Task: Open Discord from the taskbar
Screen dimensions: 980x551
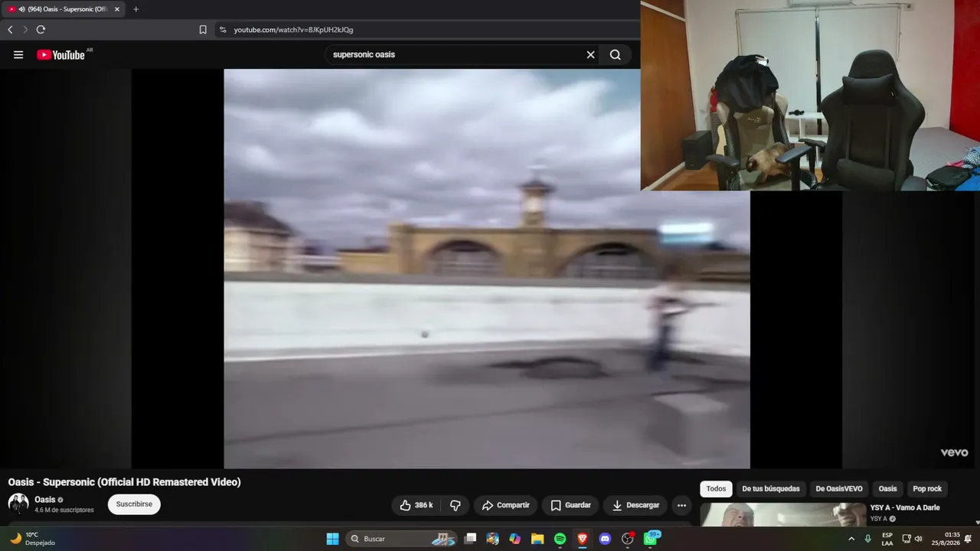Action: click(x=605, y=539)
